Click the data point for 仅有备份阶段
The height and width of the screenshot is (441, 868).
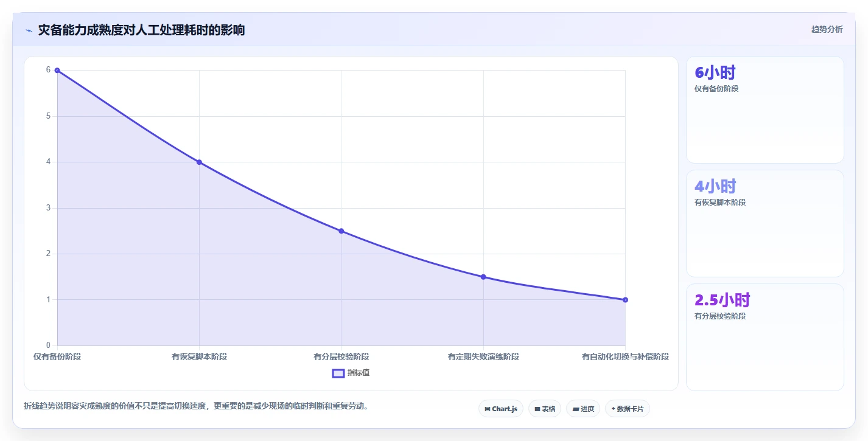pos(57,71)
